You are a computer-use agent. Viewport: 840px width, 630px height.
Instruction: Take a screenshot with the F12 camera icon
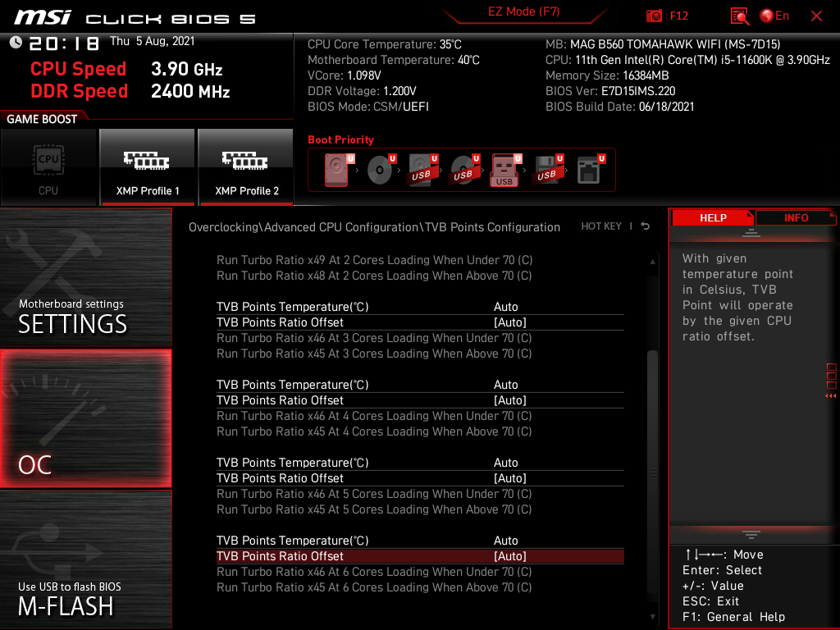654,16
